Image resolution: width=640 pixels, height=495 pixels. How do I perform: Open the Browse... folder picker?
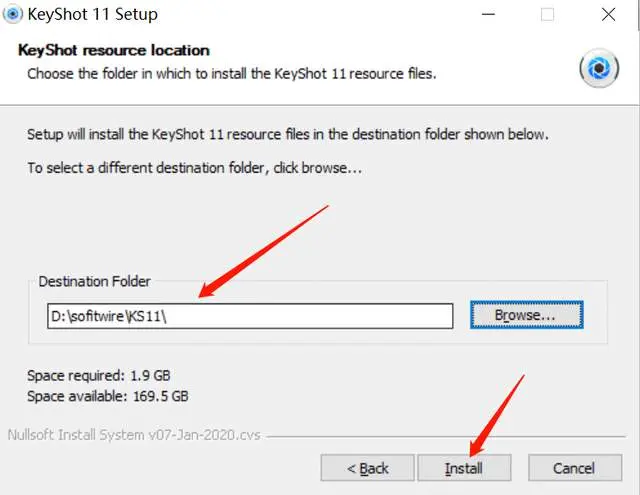(x=527, y=315)
